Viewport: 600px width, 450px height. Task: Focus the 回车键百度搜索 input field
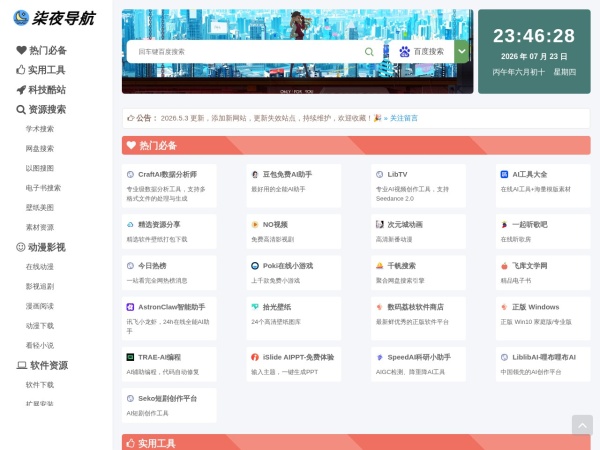tap(245, 52)
